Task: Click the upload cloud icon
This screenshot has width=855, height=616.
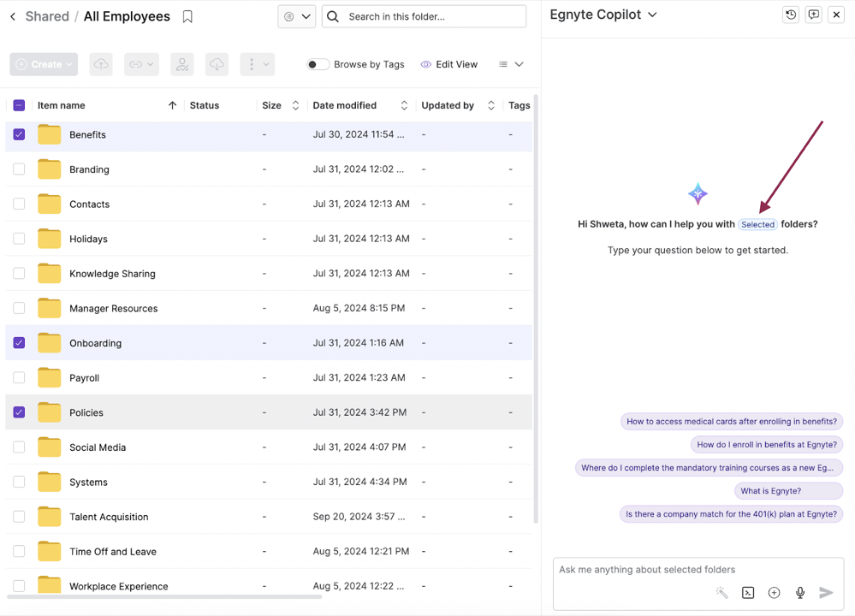Action: (x=101, y=64)
